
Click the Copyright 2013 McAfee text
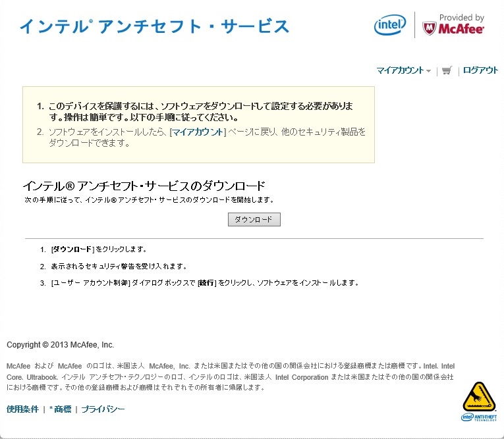(60, 345)
